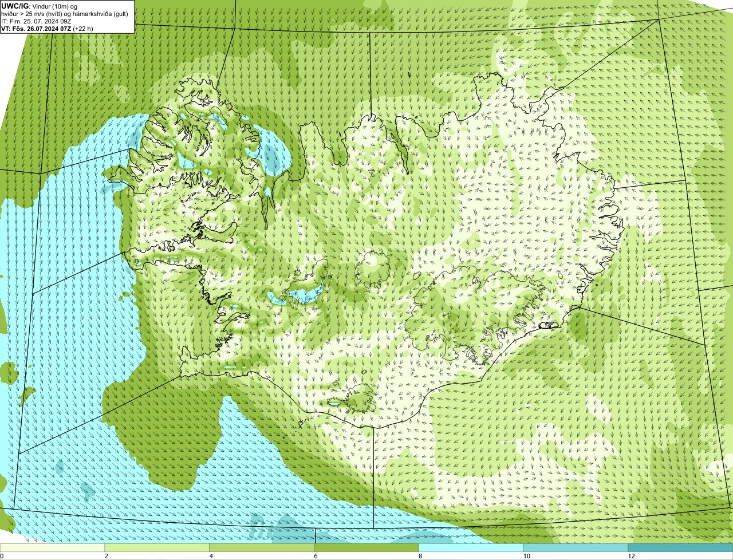Click the title line 'UWC/IG: Vindur (10m) og'
The image size is (733, 560).
39,6
